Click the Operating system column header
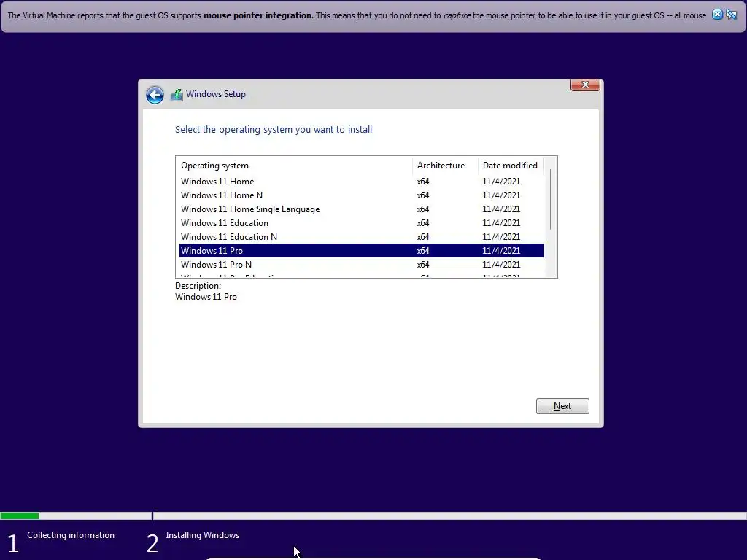 (294, 166)
